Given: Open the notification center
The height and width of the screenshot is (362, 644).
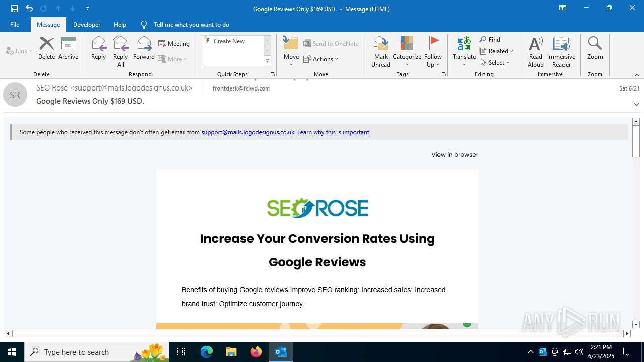Looking at the screenshot, I should (x=627, y=352).
